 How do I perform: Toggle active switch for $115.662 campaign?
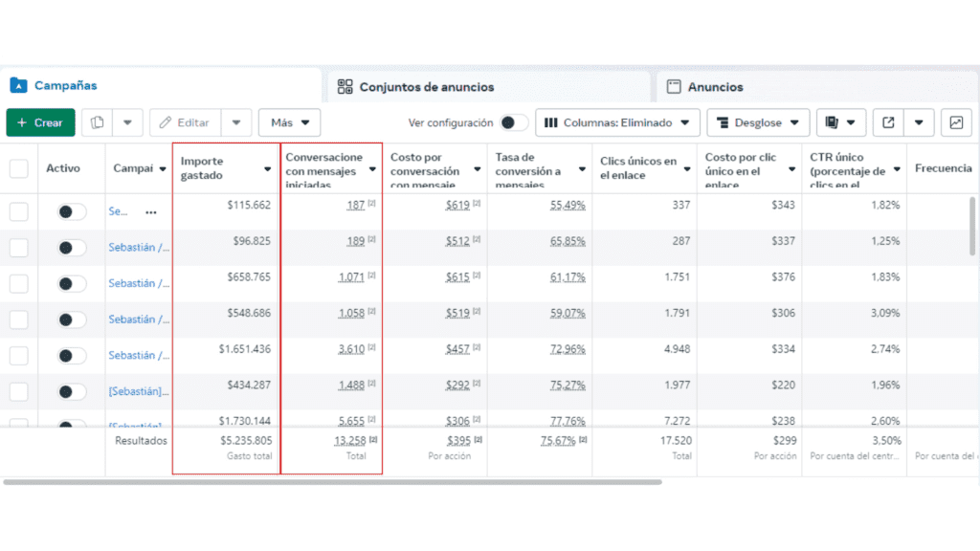pyautogui.click(x=72, y=211)
